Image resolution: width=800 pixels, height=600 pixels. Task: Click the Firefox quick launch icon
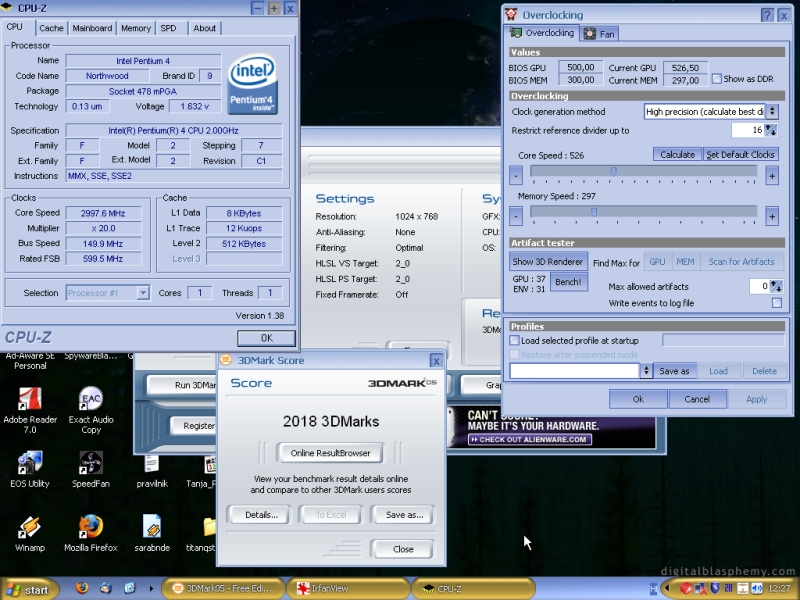point(82,588)
